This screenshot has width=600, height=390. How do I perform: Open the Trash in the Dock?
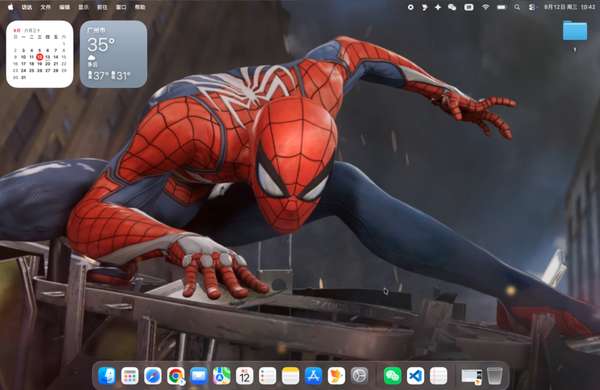click(x=495, y=375)
